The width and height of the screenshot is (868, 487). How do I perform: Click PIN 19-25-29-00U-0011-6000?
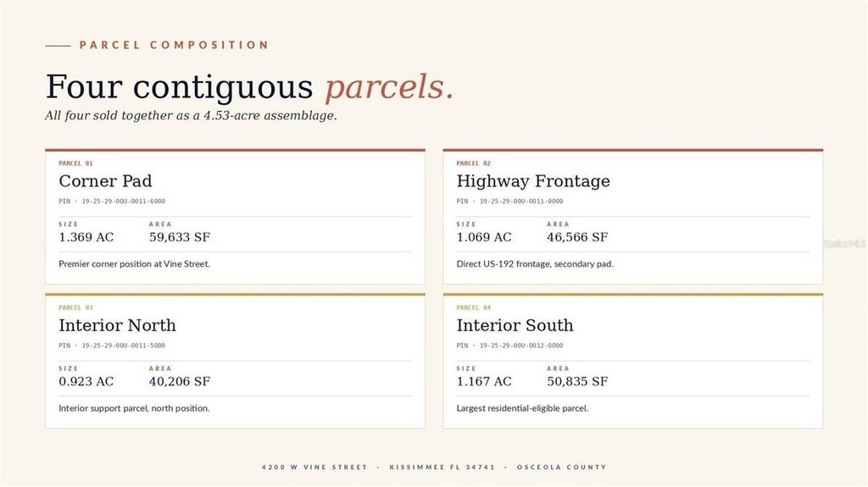(112, 202)
